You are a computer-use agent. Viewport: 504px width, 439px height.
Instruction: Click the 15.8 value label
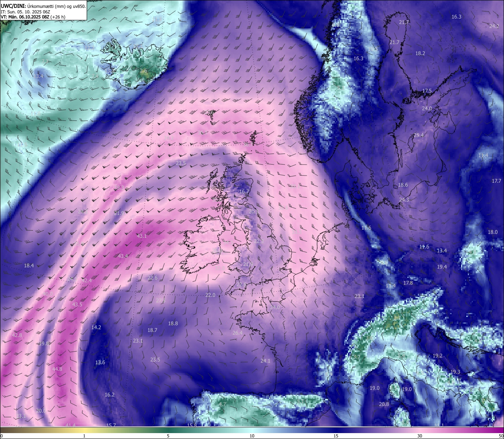(x=192, y=425)
